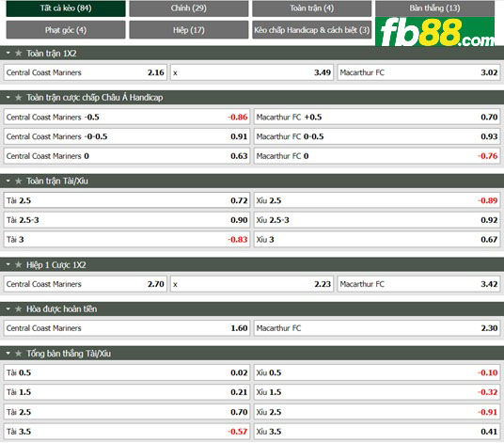Select Tài 0.5 at 0.02
The width and height of the screenshot is (504, 443).
pos(127,372)
